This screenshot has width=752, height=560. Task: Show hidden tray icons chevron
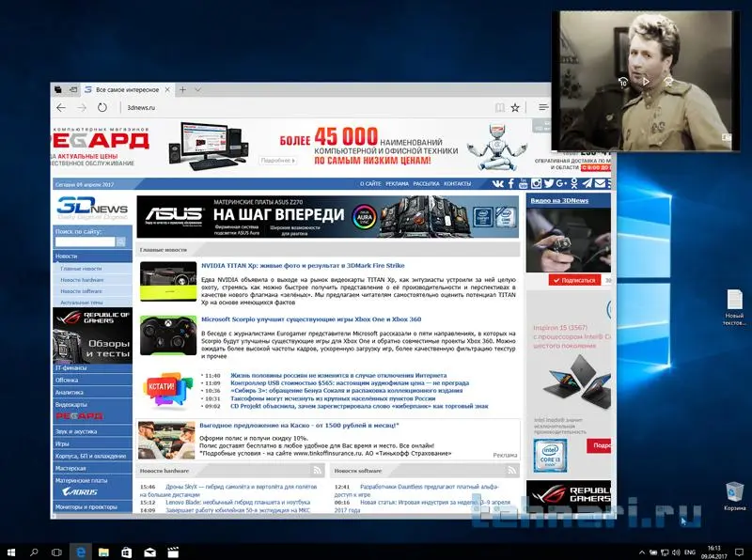tap(642, 552)
